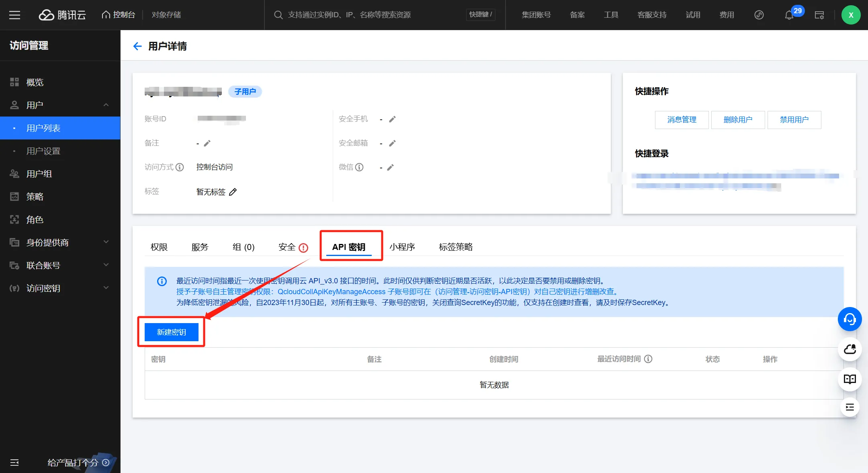Viewport: 868px width, 473px height.
Task: Switch to 小程序 tab
Action: coord(402,247)
